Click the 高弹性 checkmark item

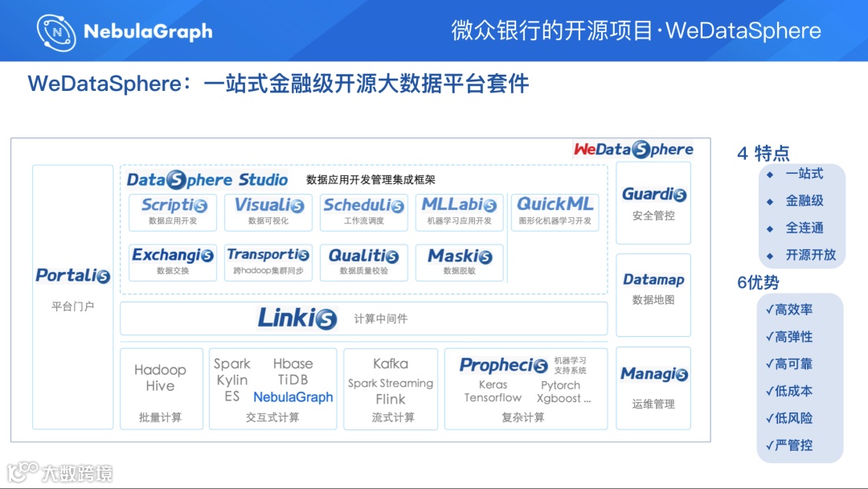(x=789, y=337)
